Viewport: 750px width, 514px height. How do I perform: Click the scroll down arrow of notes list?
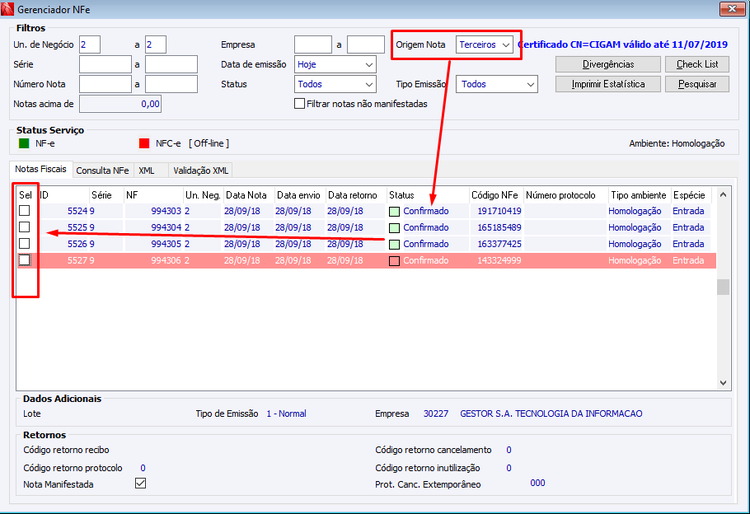click(x=723, y=383)
